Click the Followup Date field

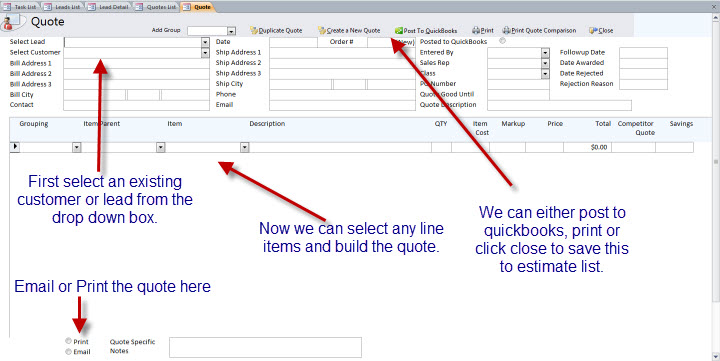point(643,53)
